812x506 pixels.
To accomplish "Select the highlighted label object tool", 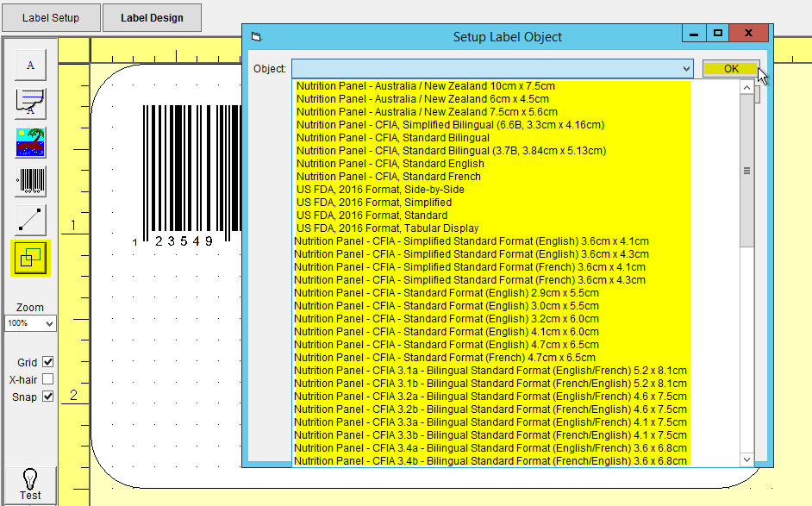I will 30,258.
